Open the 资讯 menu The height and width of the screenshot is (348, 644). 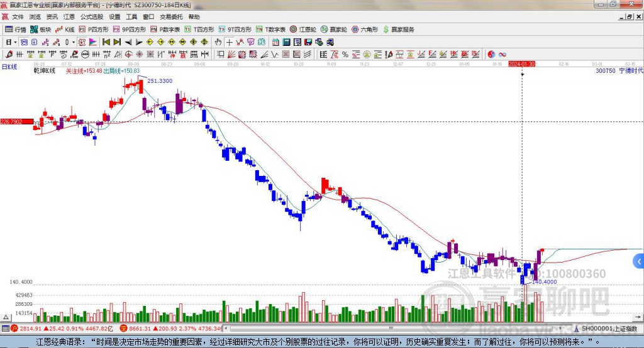pos(52,17)
